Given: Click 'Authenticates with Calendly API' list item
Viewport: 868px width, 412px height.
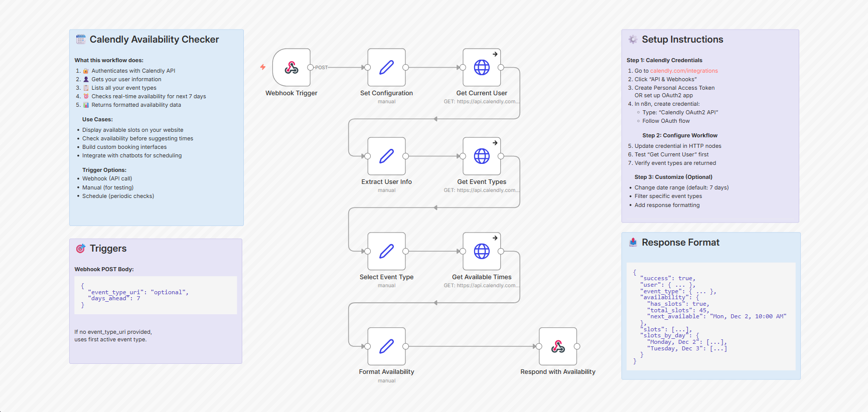Looking at the screenshot, I should (x=133, y=71).
